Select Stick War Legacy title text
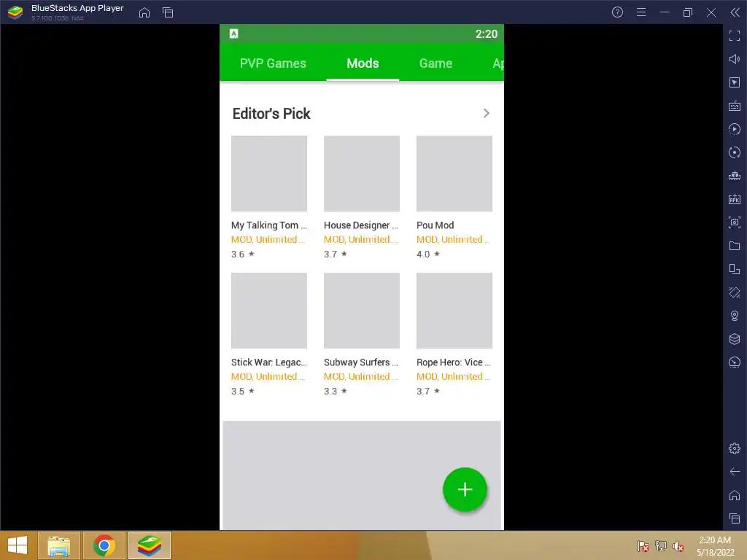This screenshot has width=747, height=560. [269, 362]
